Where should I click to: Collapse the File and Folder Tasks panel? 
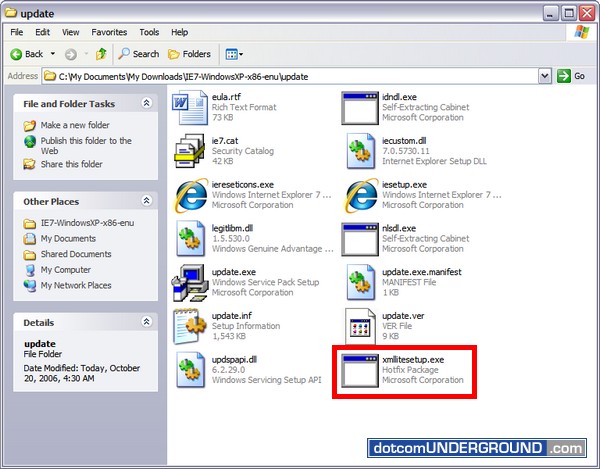click(x=147, y=103)
